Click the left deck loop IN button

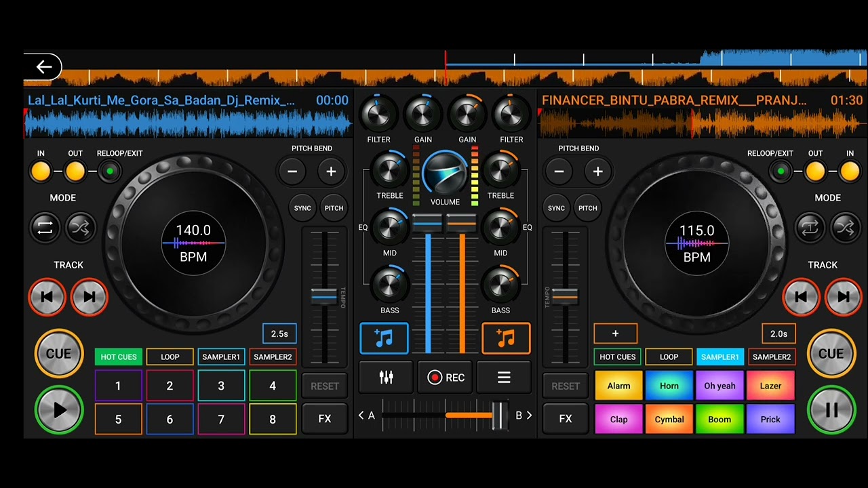click(41, 171)
